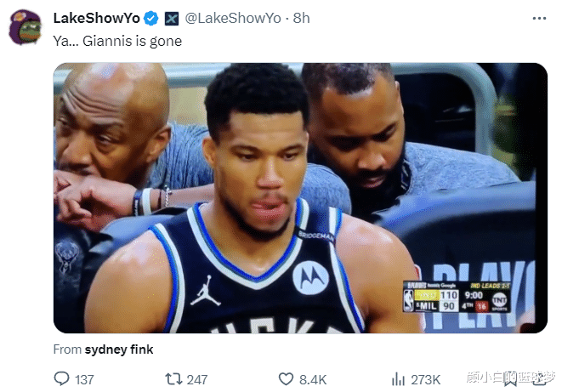Open the 137 replies count
The height and width of the screenshot is (392, 562).
pyautogui.click(x=84, y=380)
